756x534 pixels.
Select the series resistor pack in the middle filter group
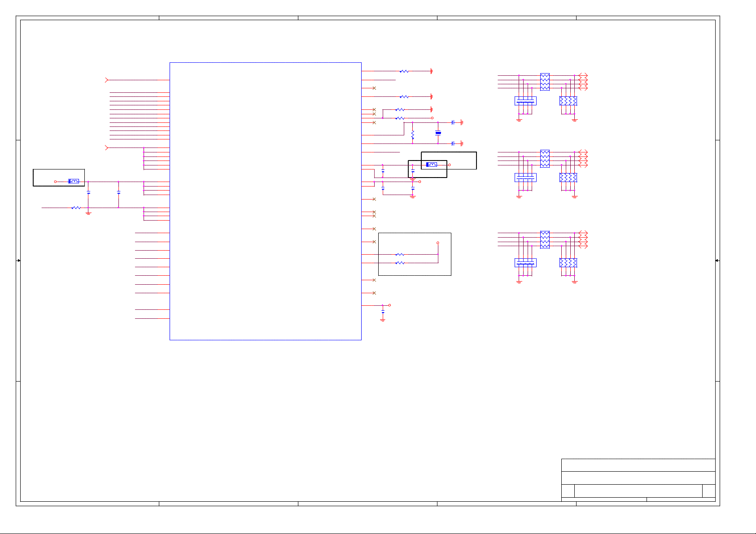click(545, 158)
